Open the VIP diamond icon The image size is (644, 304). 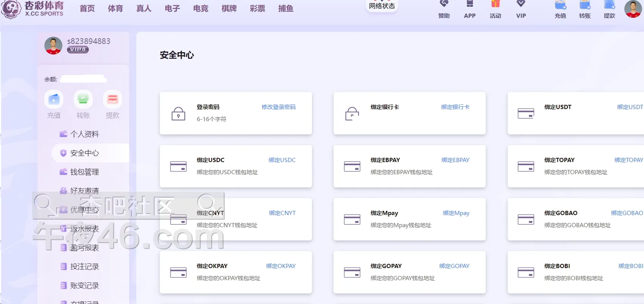521,5
